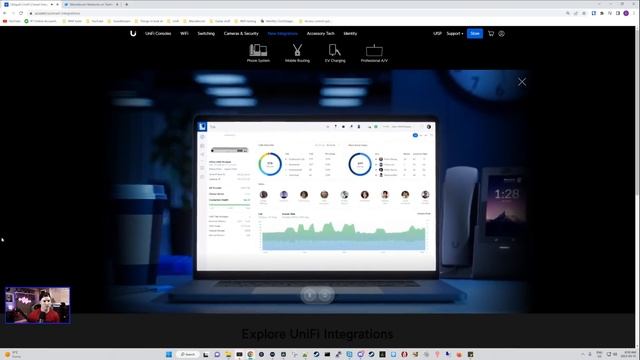Close the video overlay with X
This screenshot has width=640, height=360.
522,82
